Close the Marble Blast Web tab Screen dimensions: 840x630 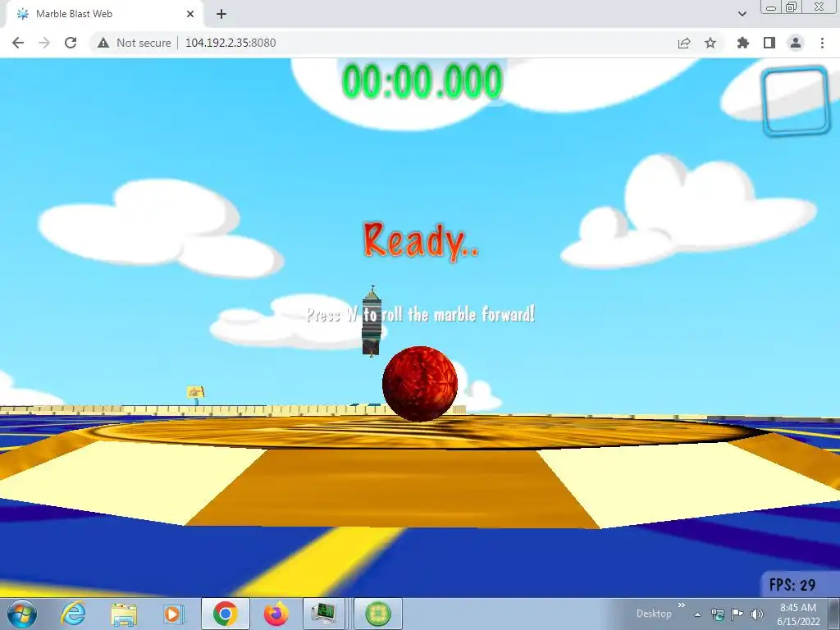tap(190, 14)
